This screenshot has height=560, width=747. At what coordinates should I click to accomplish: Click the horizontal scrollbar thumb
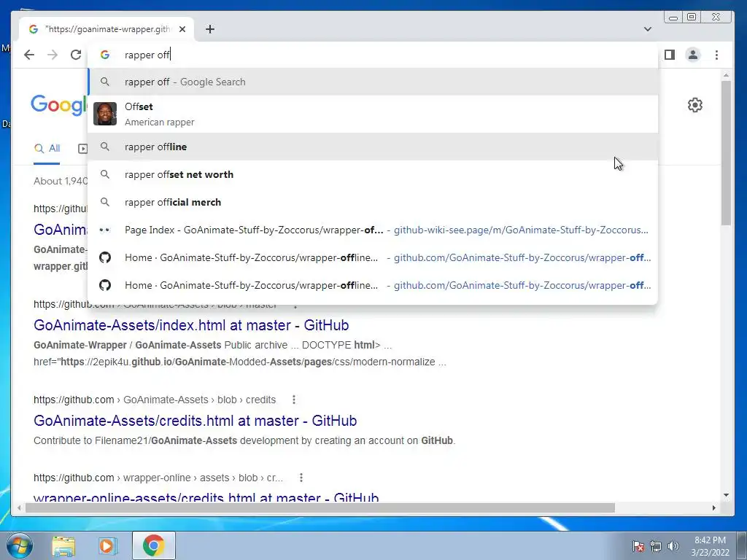coord(320,508)
